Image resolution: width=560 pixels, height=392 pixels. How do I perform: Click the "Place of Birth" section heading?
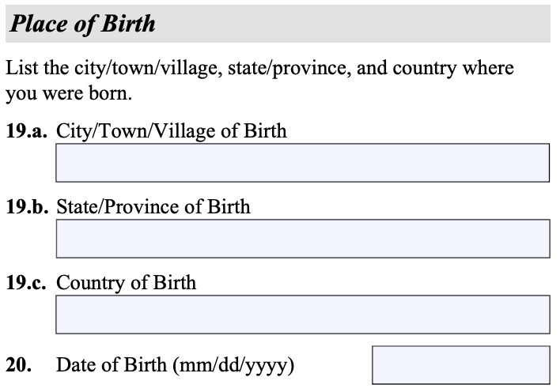click(x=82, y=24)
